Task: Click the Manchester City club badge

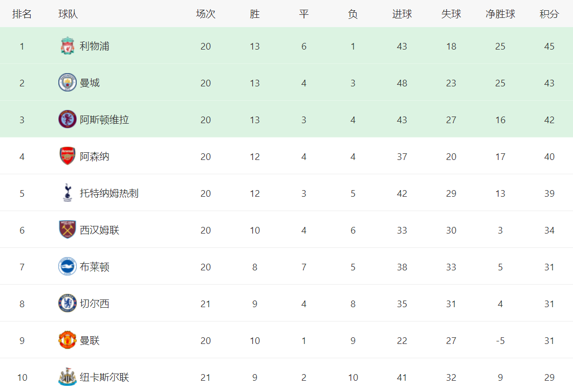Action: click(67, 82)
